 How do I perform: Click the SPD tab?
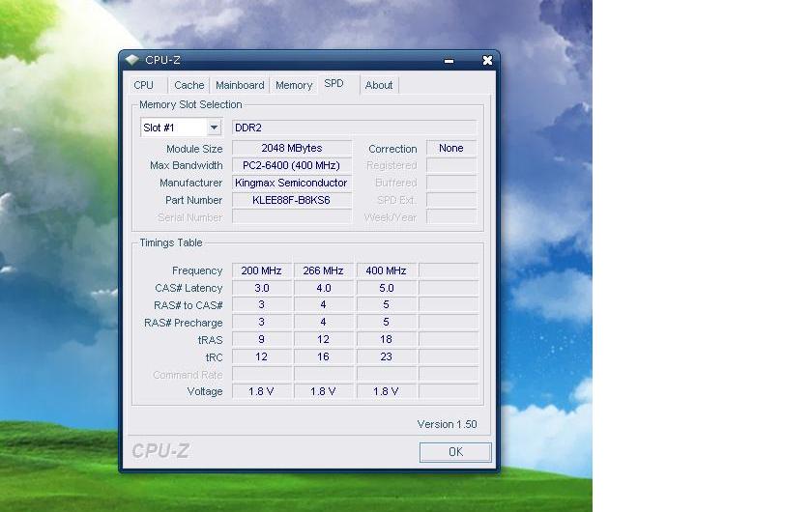[x=333, y=84]
